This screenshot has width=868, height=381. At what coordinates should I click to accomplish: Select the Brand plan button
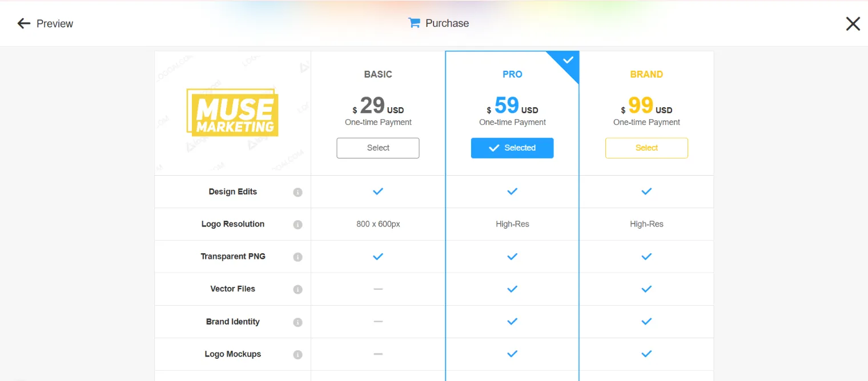click(x=646, y=148)
